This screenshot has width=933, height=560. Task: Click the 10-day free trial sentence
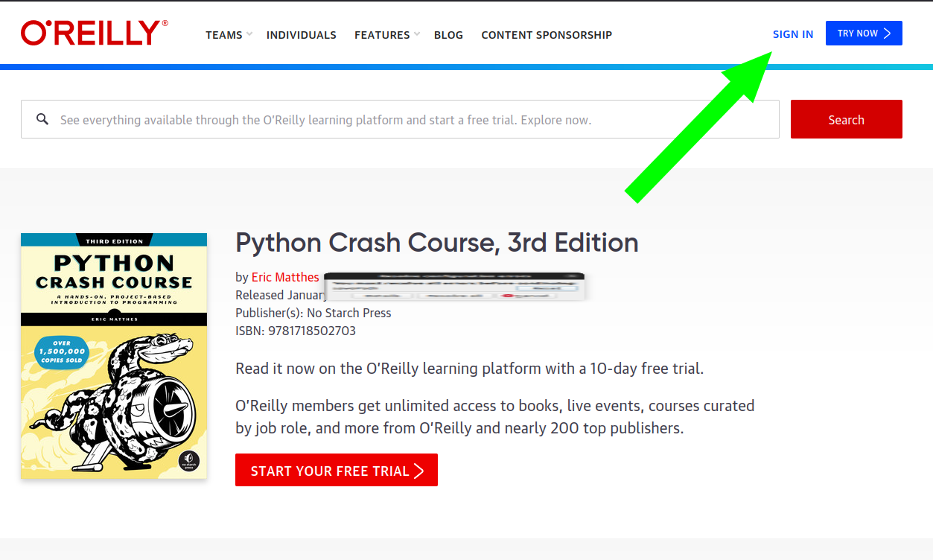coord(470,369)
